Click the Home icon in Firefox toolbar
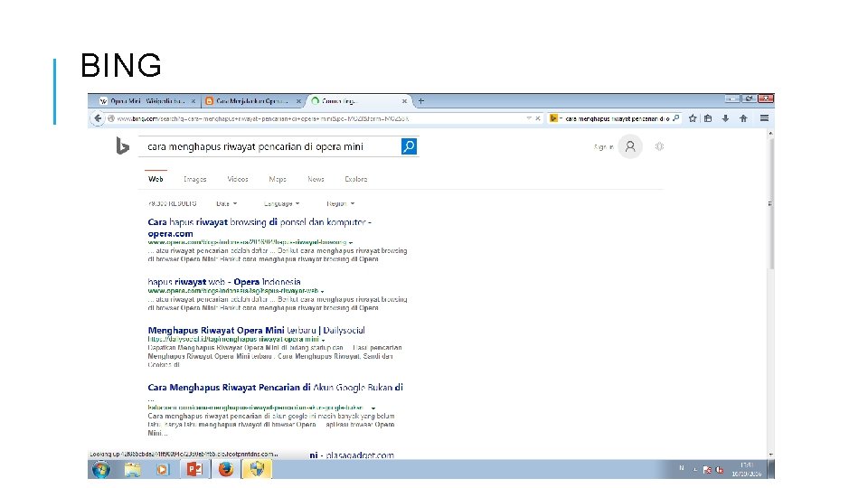The width and height of the screenshot is (868, 488). point(743,117)
